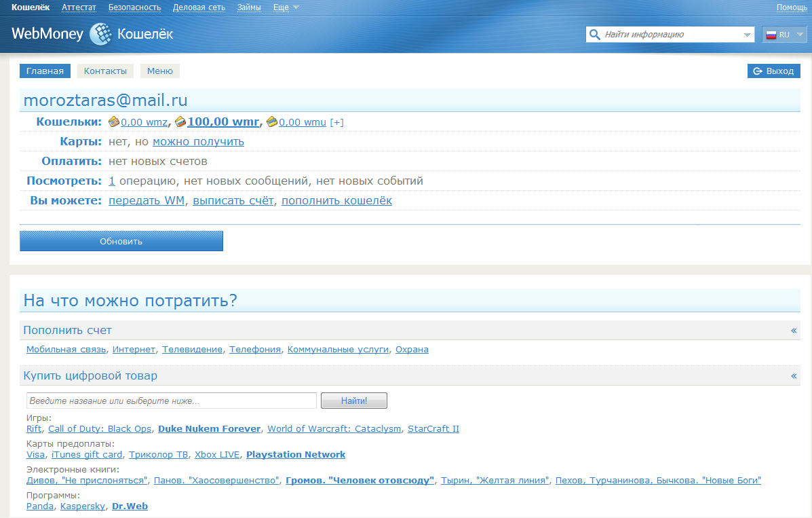
Task: Open the Триколор ТВ link
Action: (x=159, y=455)
